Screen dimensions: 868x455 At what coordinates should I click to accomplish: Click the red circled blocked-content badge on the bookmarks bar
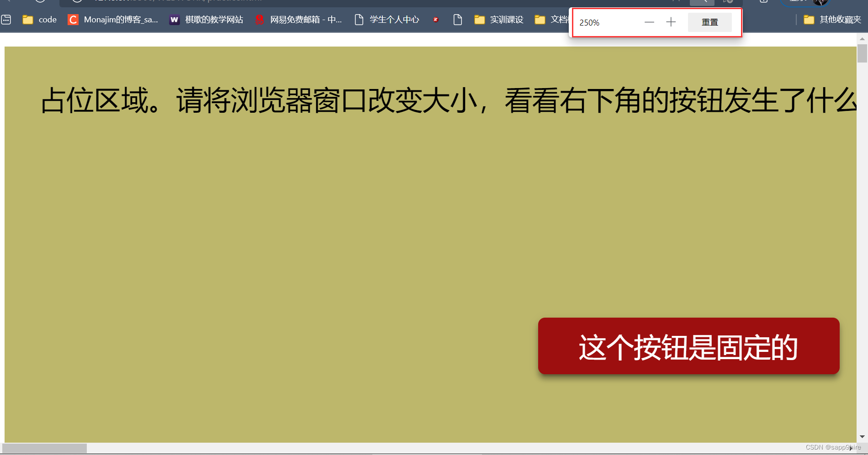436,20
